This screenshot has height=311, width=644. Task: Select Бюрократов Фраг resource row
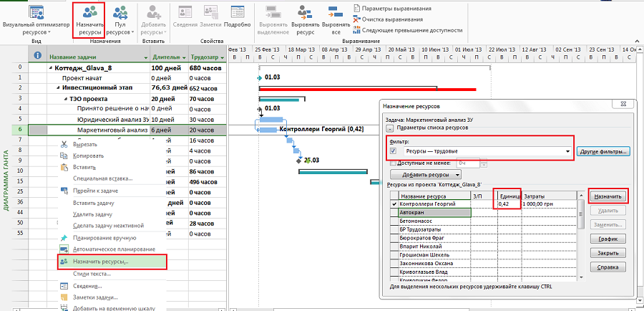tap(434, 238)
